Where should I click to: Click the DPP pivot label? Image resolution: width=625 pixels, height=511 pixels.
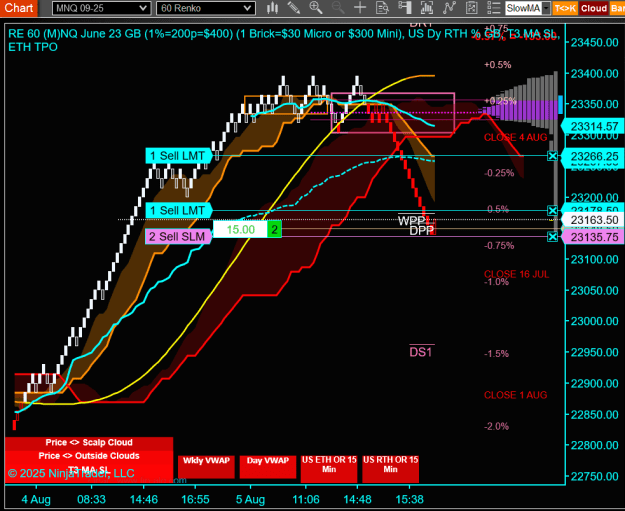coord(421,231)
